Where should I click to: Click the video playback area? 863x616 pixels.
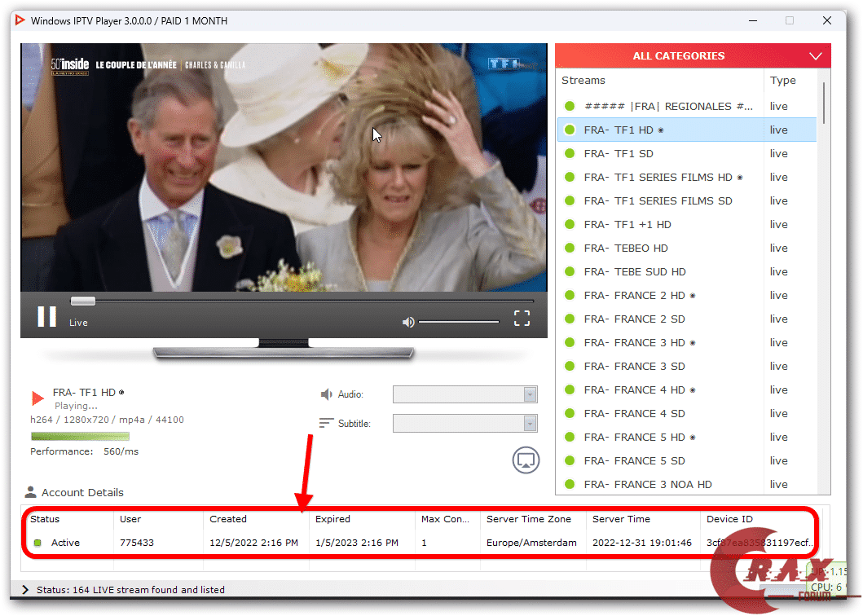(284, 167)
